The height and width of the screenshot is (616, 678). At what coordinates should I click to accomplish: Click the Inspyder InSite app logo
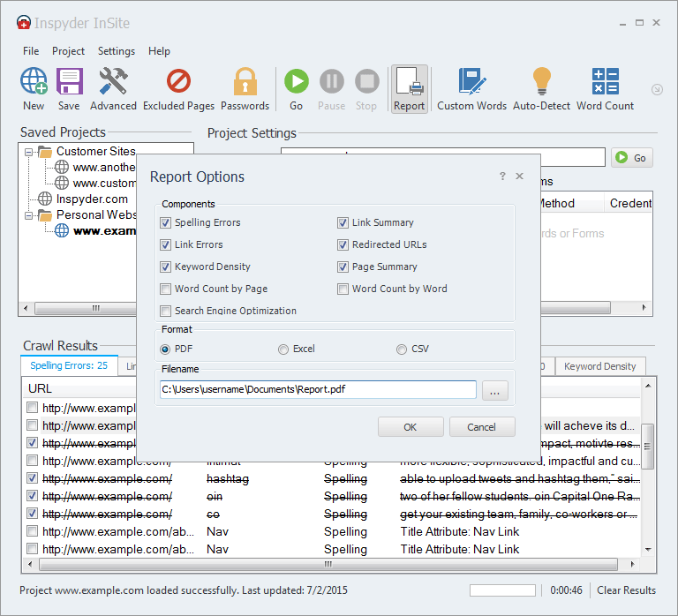[24, 22]
